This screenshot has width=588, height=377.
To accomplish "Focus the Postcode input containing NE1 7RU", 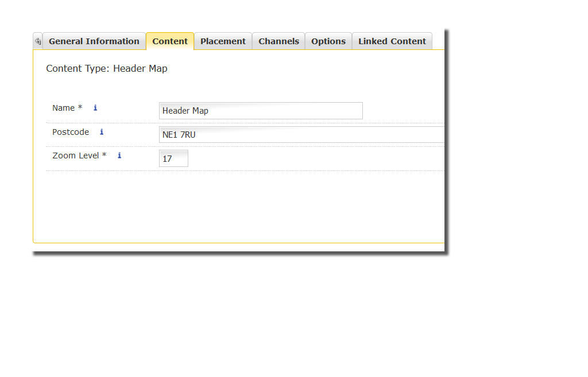I will [301, 135].
